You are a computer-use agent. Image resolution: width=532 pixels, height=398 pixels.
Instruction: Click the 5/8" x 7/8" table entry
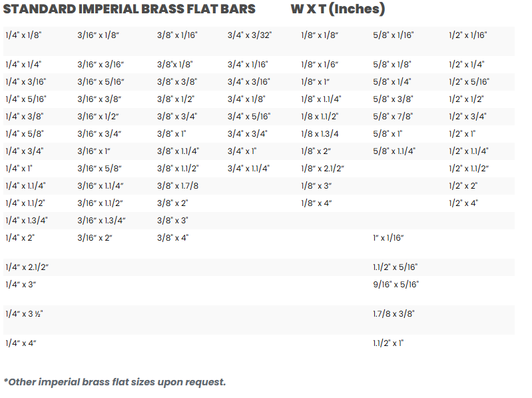click(393, 116)
